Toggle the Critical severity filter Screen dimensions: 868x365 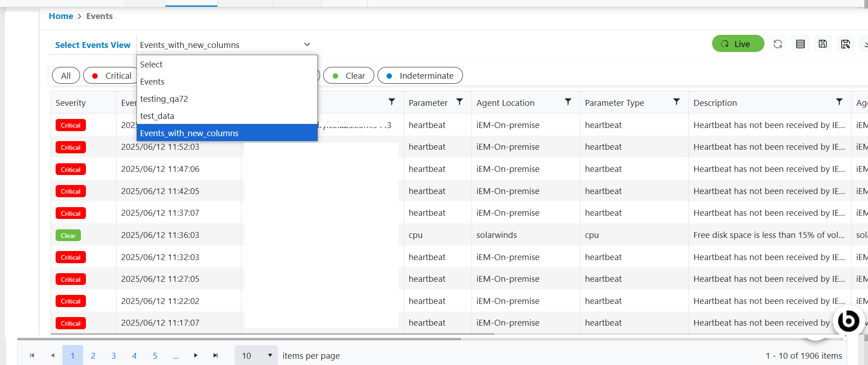point(111,76)
